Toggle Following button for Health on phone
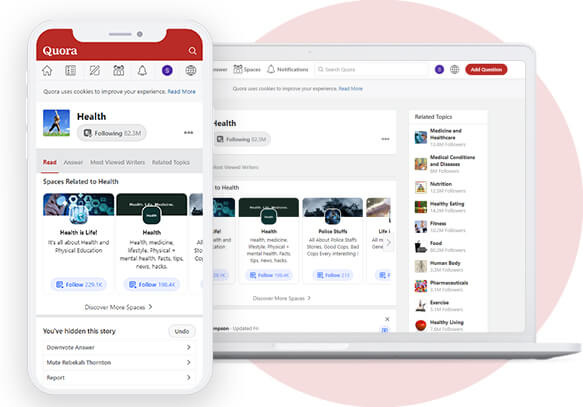The height and width of the screenshot is (407, 583). pos(112,133)
